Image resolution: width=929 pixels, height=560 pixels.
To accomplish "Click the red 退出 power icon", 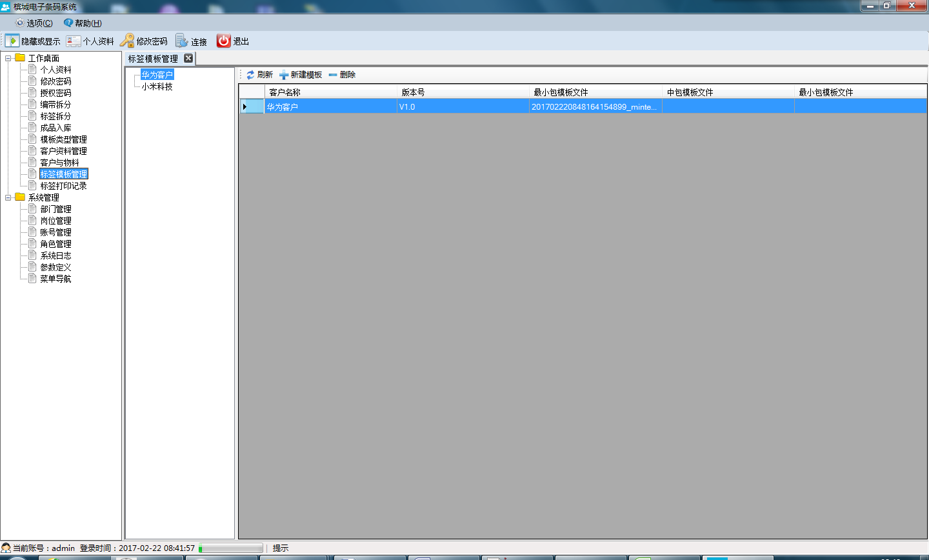I will (x=223, y=41).
